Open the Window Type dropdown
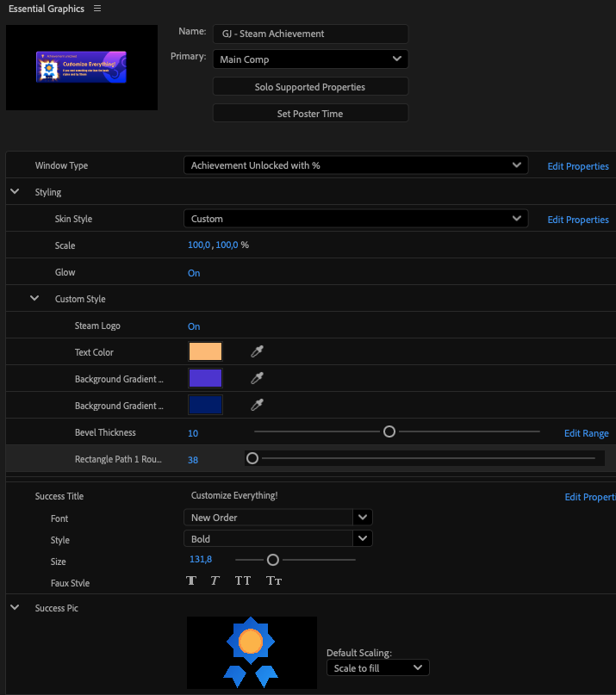616x695 pixels. pyautogui.click(x=356, y=165)
